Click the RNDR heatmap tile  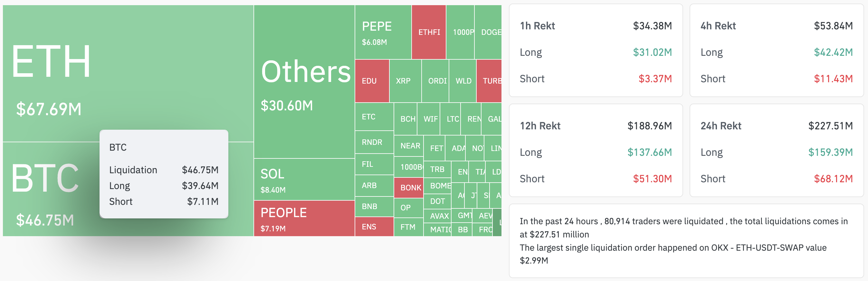click(x=374, y=142)
